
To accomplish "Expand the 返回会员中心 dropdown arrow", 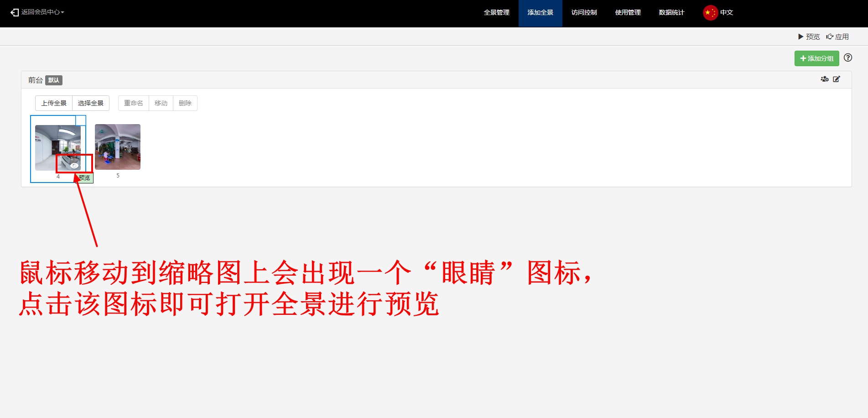I will [62, 12].
